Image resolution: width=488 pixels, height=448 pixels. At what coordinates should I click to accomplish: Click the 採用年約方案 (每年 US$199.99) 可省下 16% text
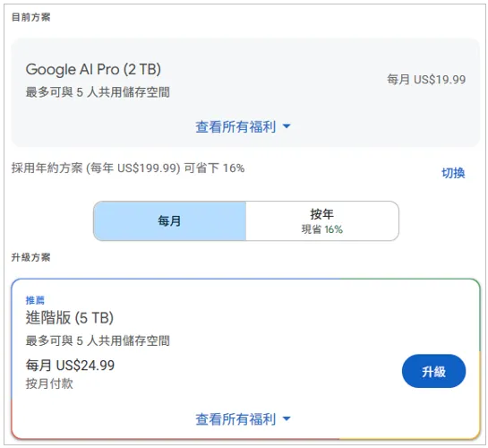[128, 168]
